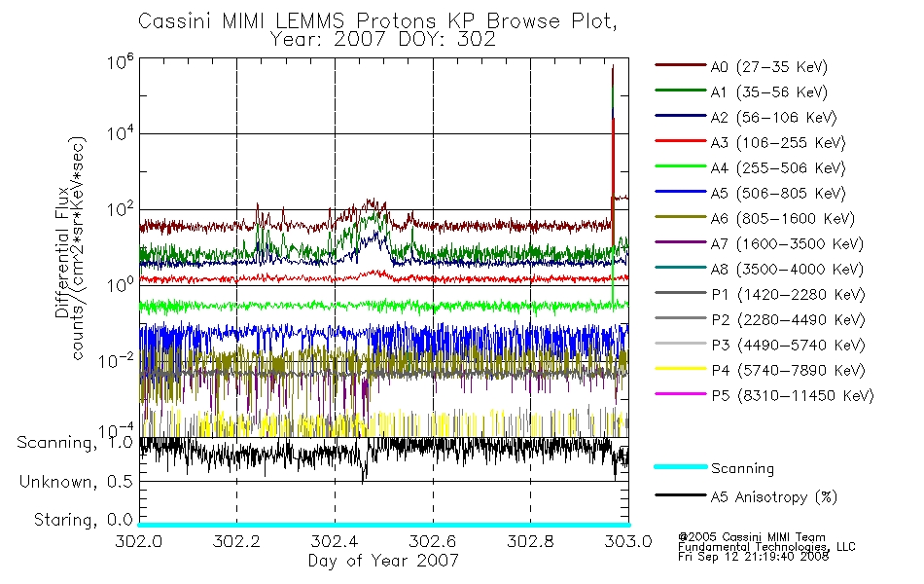
Task: Click the P5 (8310-11450 KeV) legend label
Action: pos(793,396)
